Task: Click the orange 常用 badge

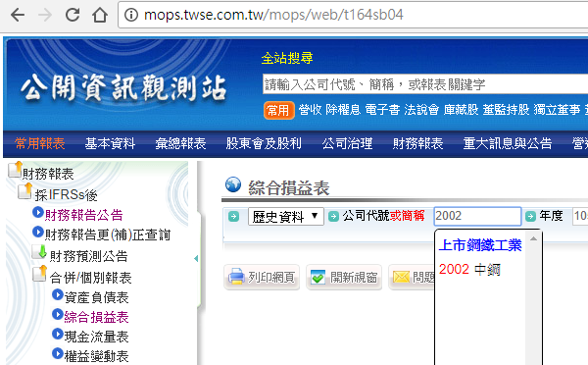Action: 278,110
